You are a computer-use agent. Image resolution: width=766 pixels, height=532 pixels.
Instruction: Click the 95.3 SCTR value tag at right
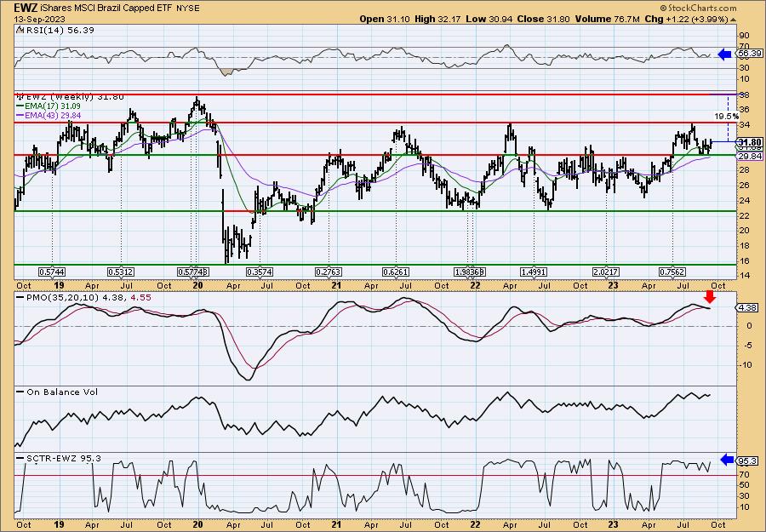749,461
